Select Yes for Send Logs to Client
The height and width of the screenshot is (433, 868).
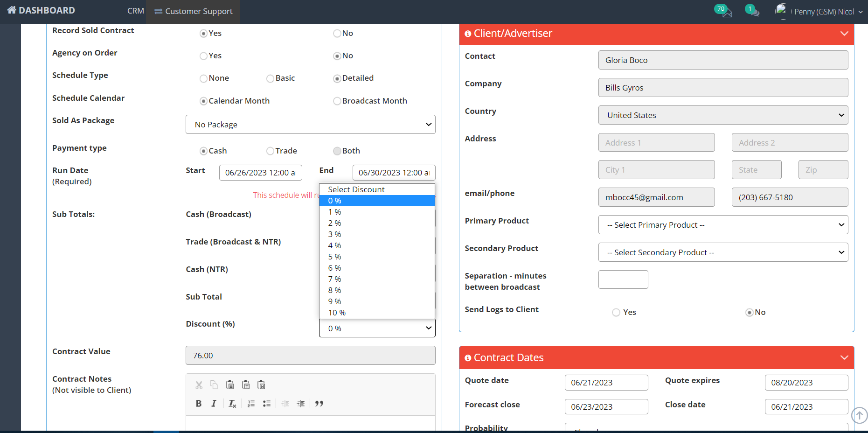pos(616,313)
